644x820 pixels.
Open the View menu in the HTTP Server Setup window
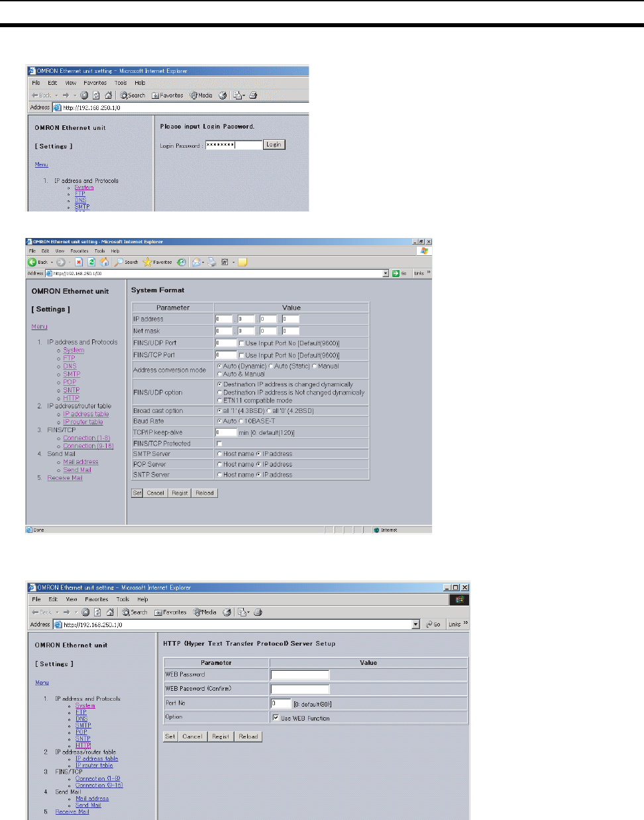coord(72,599)
